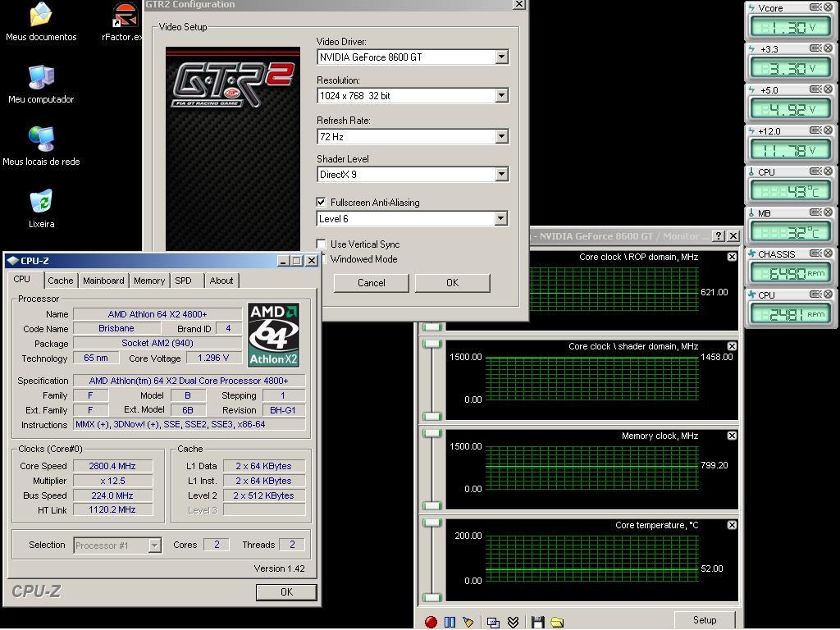The image size is (840, 630).
Task: Close the +5.0 voltage gadget
Action: coord(829,89)
